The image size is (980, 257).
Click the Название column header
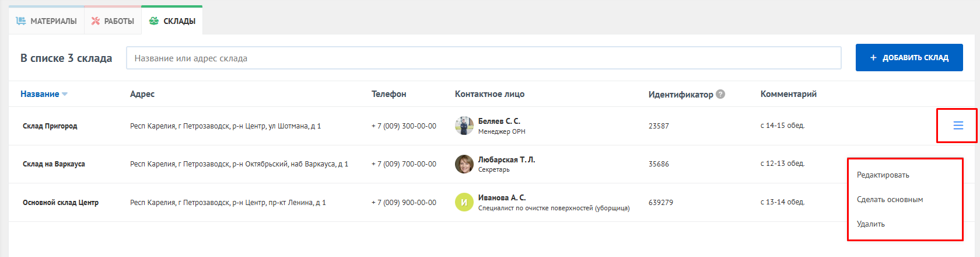(40, 94)
